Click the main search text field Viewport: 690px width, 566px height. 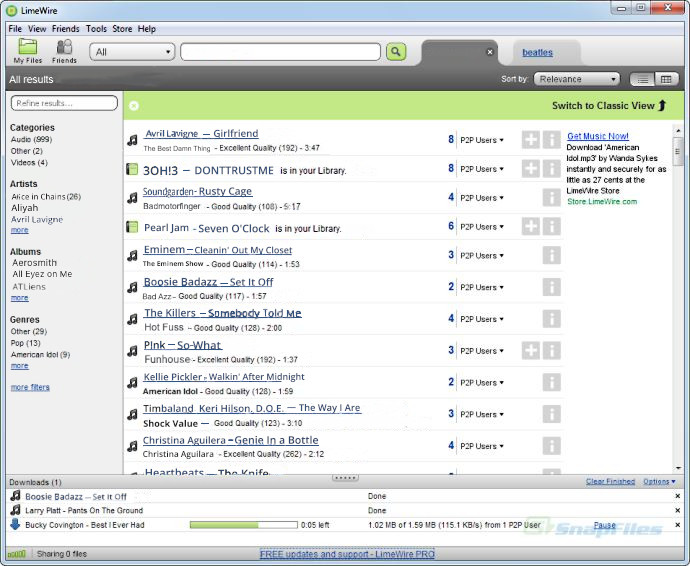point(280,52)
